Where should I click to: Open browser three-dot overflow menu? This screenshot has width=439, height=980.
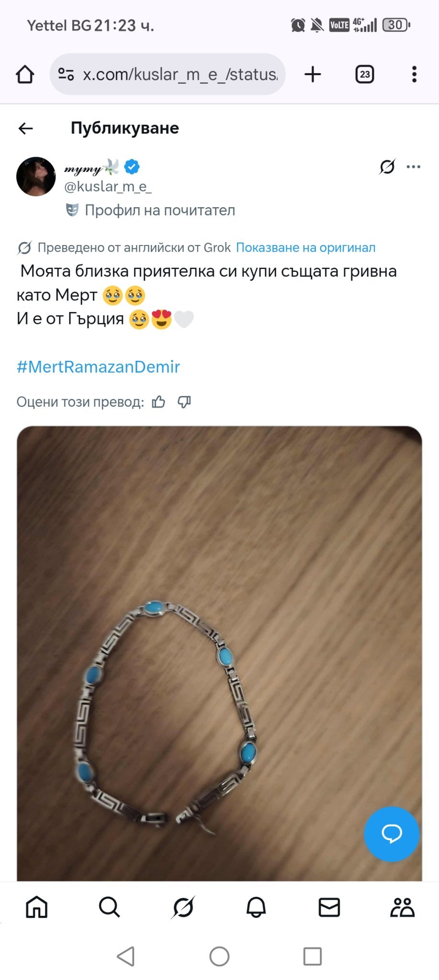click(414, 74)
